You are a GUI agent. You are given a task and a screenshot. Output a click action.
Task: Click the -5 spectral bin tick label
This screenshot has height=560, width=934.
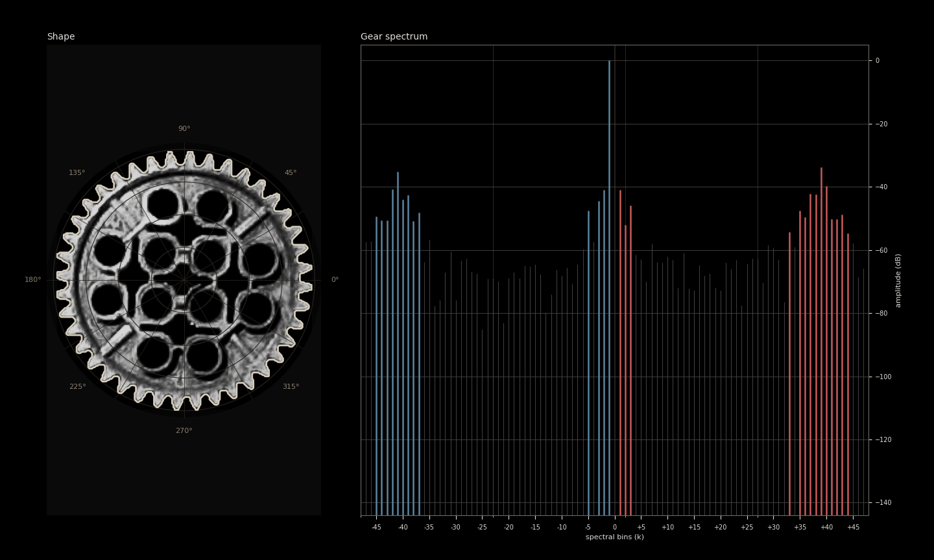[x=588, y=528]
